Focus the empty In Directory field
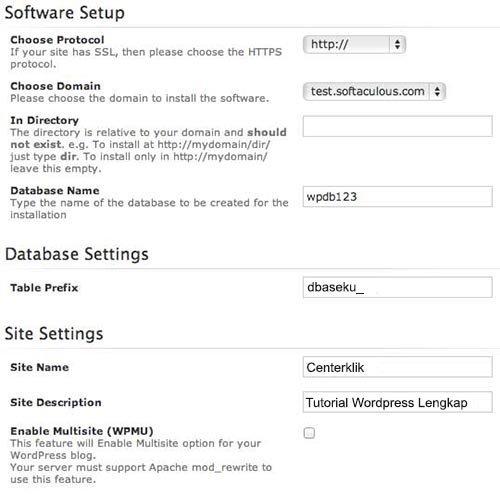This screenshot has width=500, height=494. coord(398,126)
